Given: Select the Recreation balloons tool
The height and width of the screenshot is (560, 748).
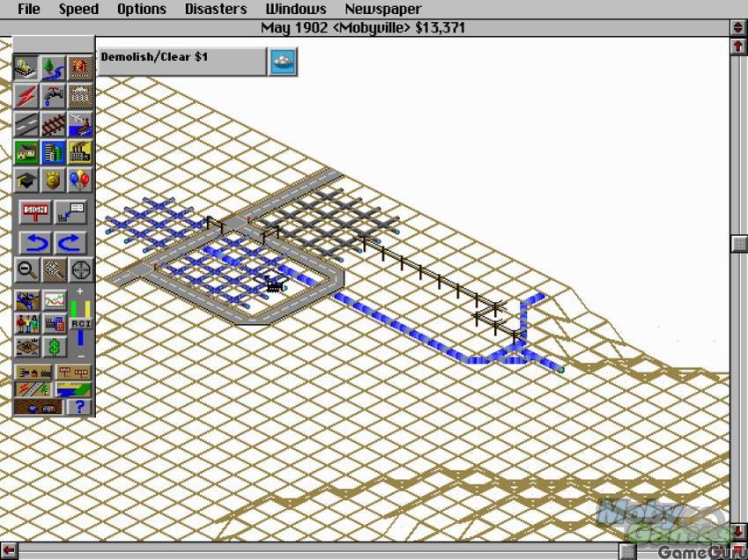Looking at the screenshot, I should click(x=80, y=181).
